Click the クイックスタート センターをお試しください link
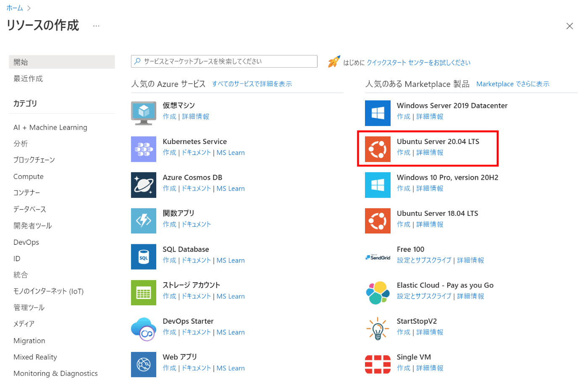The height and width of the screenshot is (383, 588). point(418,63)
